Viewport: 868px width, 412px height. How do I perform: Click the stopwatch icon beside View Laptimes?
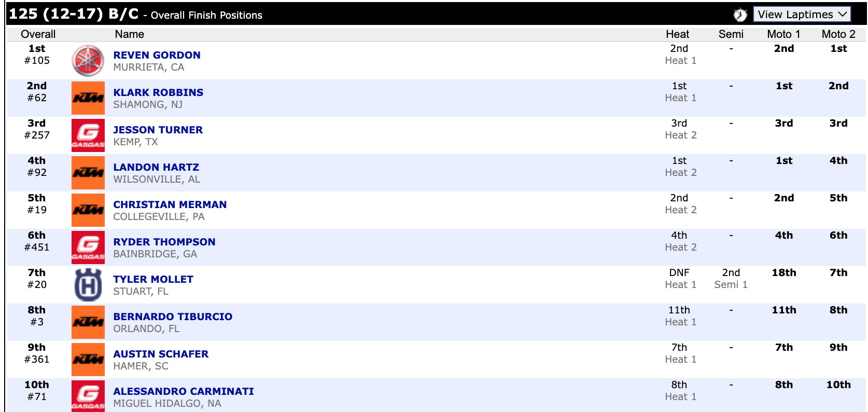[740, 15]
